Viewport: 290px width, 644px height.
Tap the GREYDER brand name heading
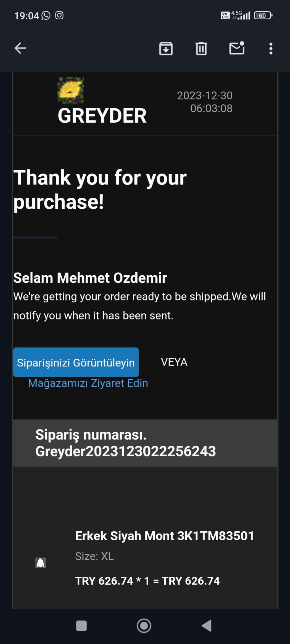(102, 116)
